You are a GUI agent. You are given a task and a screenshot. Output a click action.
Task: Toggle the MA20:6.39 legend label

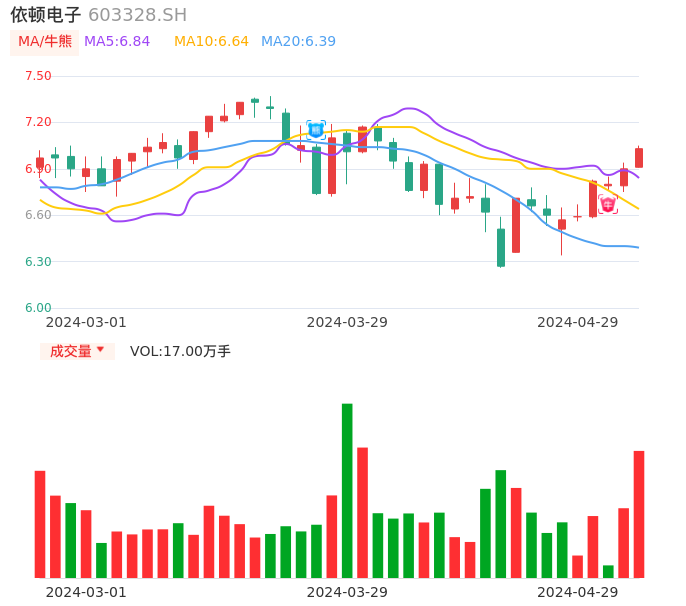tap(298, 42)
